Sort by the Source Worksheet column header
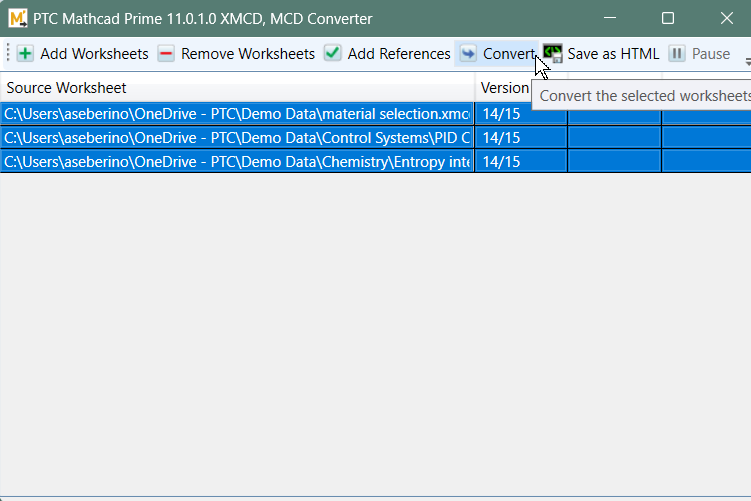The image size is (751, 501). point(237,88)
